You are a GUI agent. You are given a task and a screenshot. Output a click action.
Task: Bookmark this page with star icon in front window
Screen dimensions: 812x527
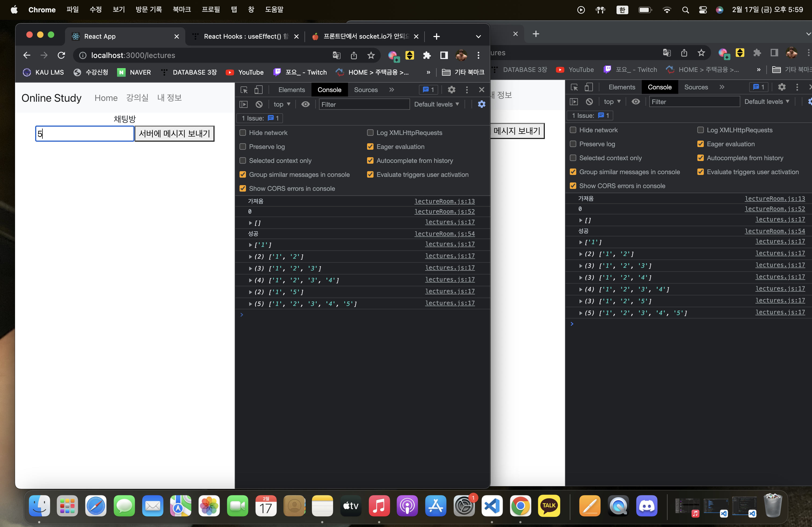(x=371, y=55)
